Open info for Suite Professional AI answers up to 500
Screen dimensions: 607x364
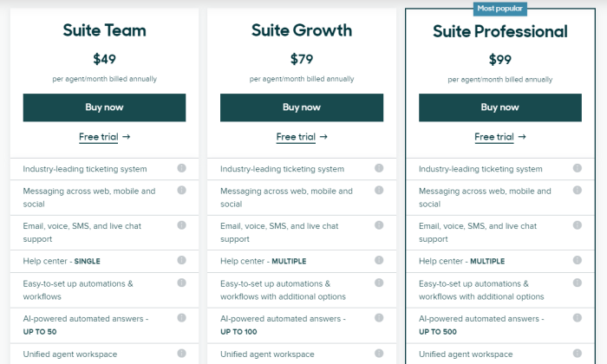point(578,317)
